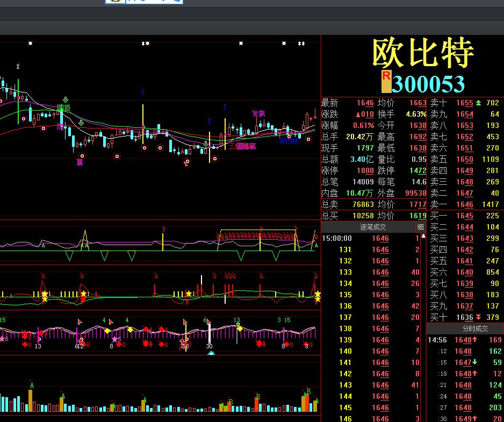This screenshot has width=504, height=422.
Task: Select the 买一 1645 bid row
Action: 465,216
